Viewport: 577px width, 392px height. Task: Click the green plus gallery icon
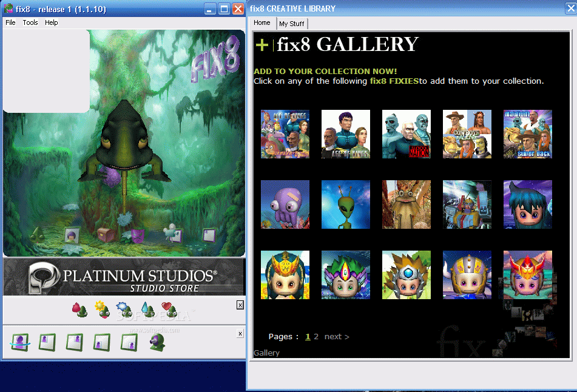coord(262,45)
